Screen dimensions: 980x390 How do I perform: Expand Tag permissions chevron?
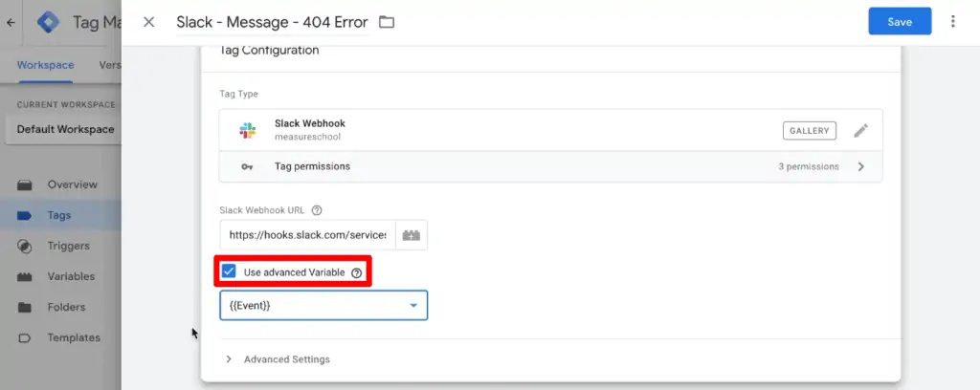860,166
